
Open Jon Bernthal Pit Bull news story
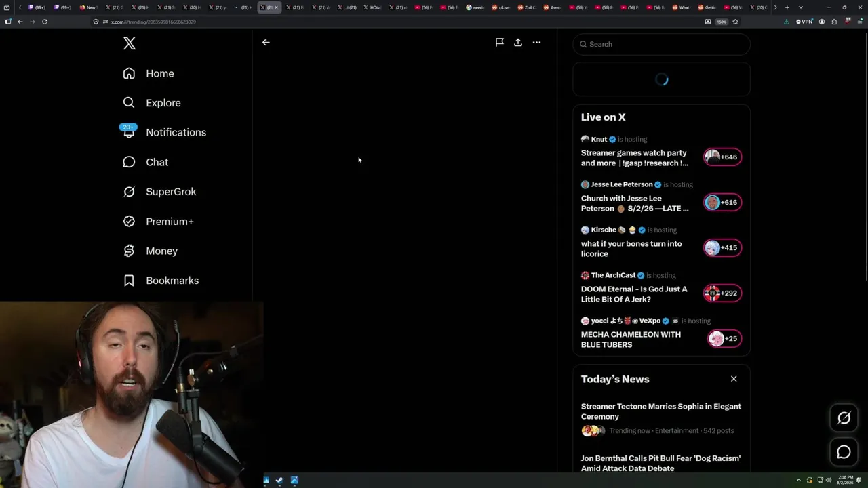(661, 463)
